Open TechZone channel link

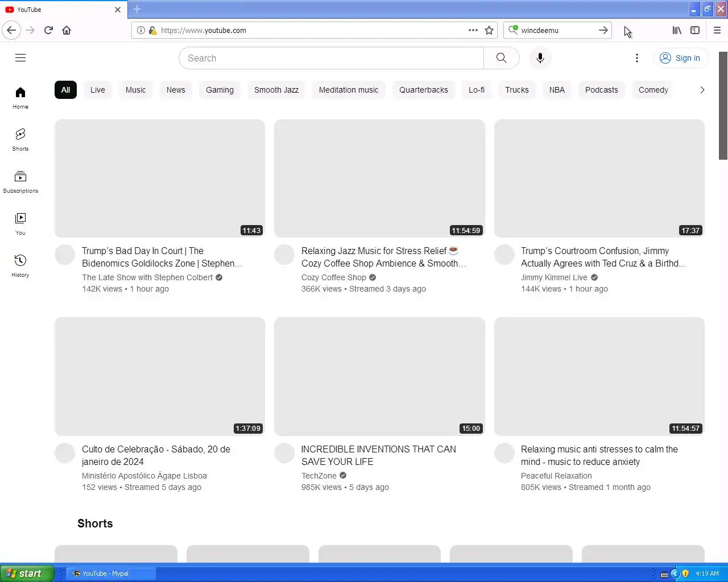[x=319, y=476]
